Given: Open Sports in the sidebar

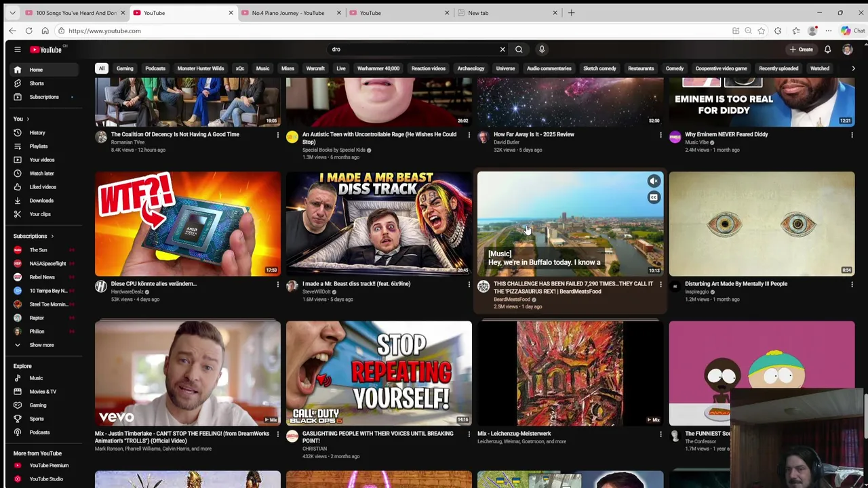Looking at the screenshot, I should click(x=36, y=419).
